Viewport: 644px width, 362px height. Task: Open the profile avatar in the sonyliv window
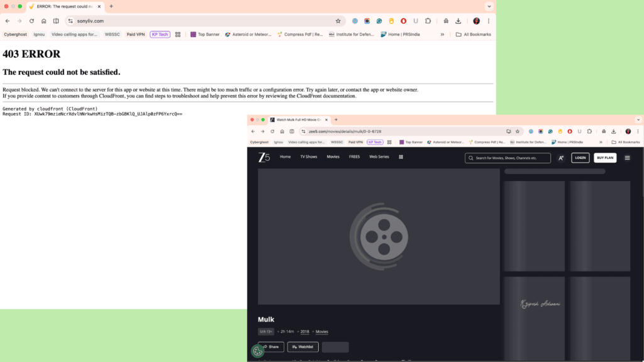coord(477,21)
